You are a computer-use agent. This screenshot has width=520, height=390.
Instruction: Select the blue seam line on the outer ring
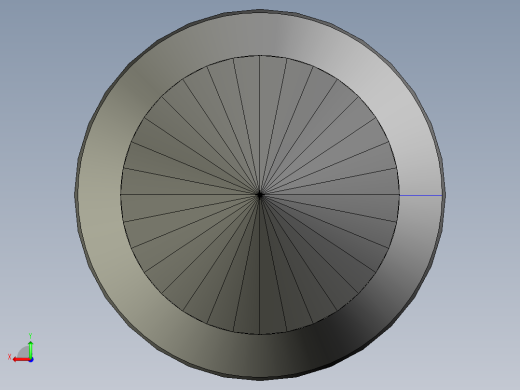point(421,195)
